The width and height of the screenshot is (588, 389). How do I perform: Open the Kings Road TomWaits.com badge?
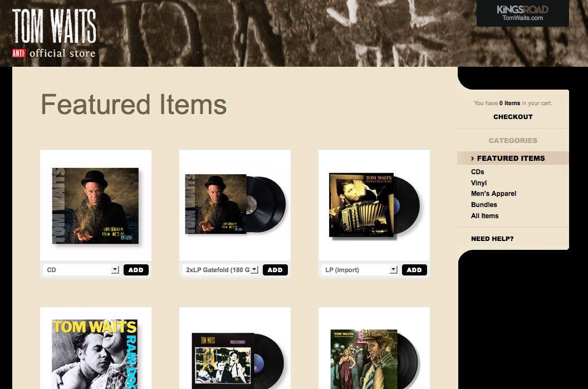[522, 13]
